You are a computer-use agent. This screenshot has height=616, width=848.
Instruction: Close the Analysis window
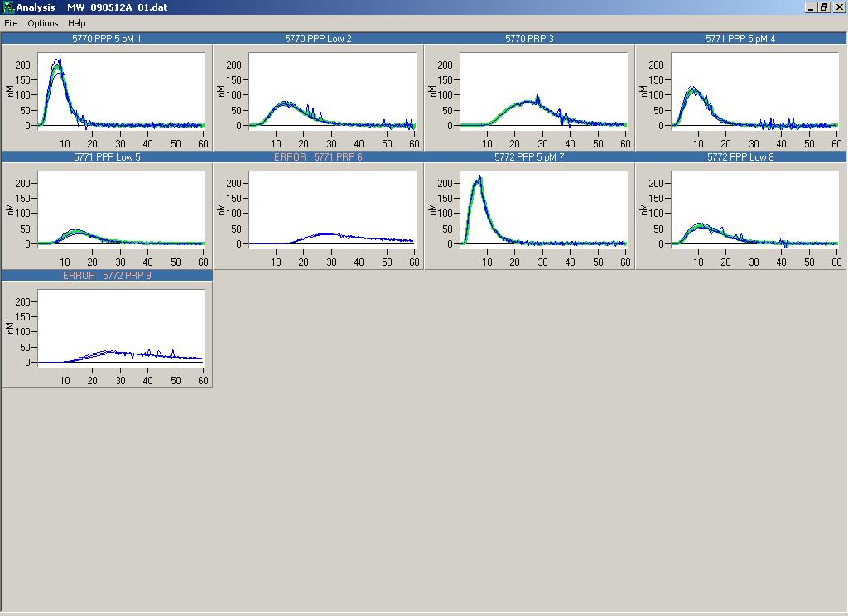point(839,7)
